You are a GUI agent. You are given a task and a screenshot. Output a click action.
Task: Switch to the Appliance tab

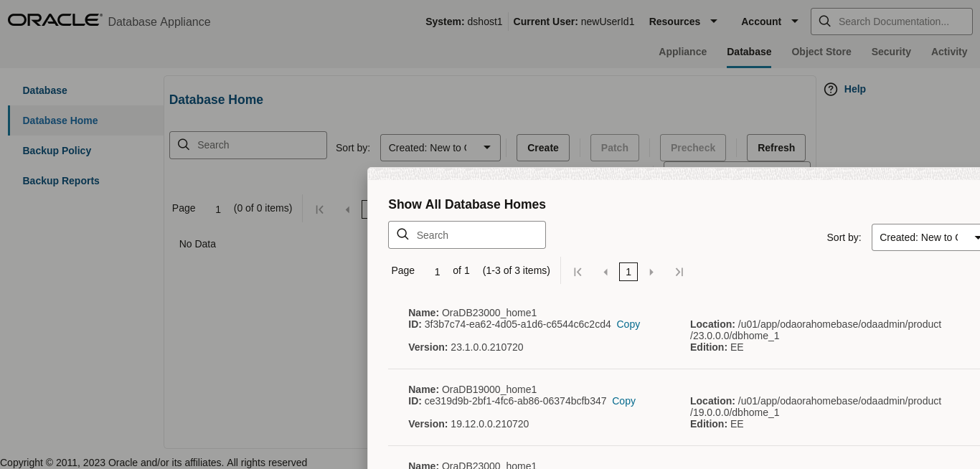(682, 52)
